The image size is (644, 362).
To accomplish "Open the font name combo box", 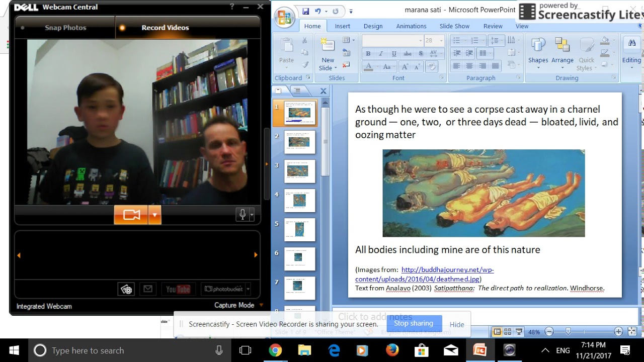I will tap(392, 41).
